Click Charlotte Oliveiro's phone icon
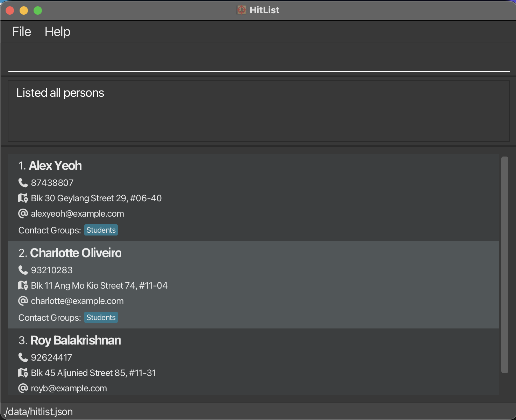Screen dimensions: 516x420 coord(23,270)
